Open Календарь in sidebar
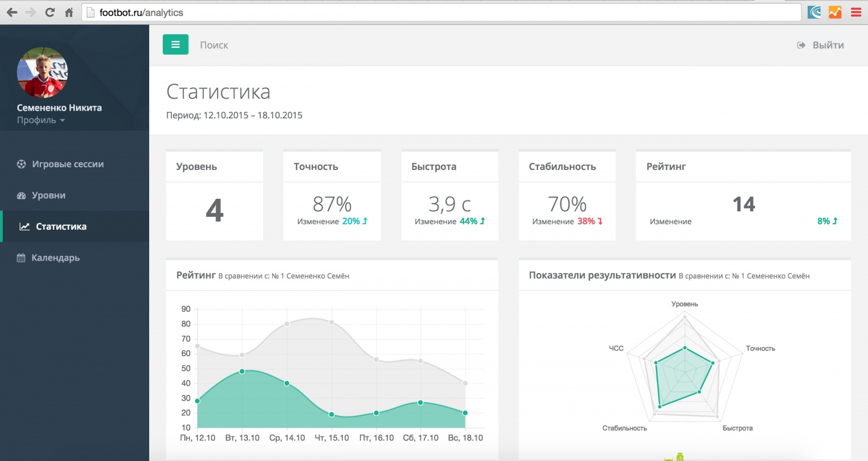 click(74, 258)
